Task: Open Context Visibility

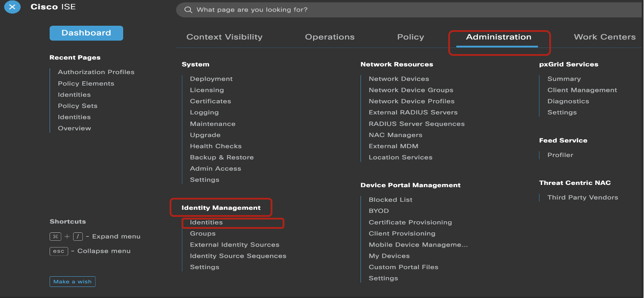Action: (x=225, y=37)
